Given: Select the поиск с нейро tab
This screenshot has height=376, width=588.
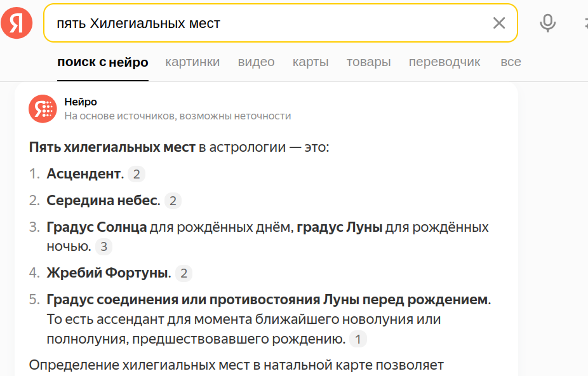Looking at the screenshot, I should (103, 62).
